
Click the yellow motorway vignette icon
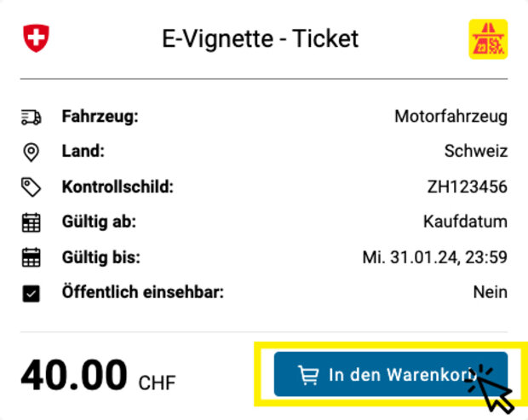pyautogui.click(x=488, y=39)
